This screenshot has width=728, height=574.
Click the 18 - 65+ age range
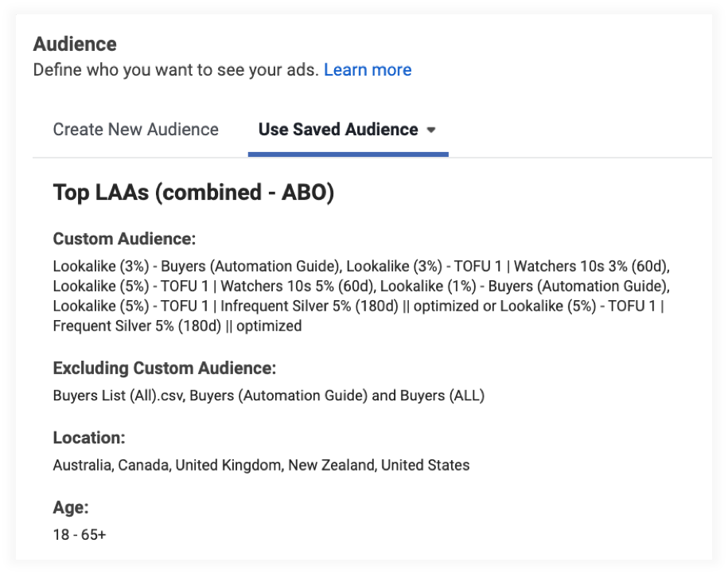(80, 534)
